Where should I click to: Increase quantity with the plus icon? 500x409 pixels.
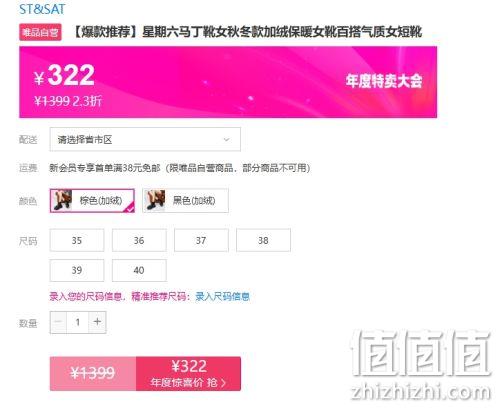pos(97,322)
